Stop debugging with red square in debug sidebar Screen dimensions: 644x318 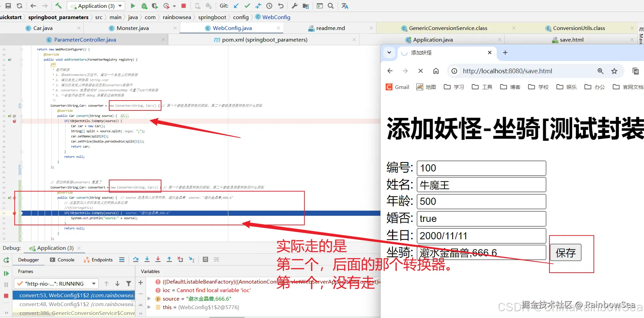(x=6, y=296)
